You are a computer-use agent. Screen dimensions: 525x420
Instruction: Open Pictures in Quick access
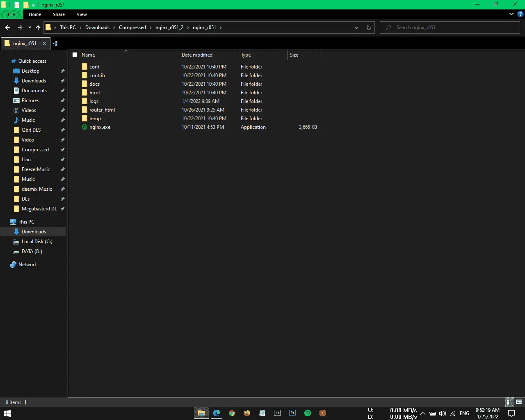[x=30, y=100]
